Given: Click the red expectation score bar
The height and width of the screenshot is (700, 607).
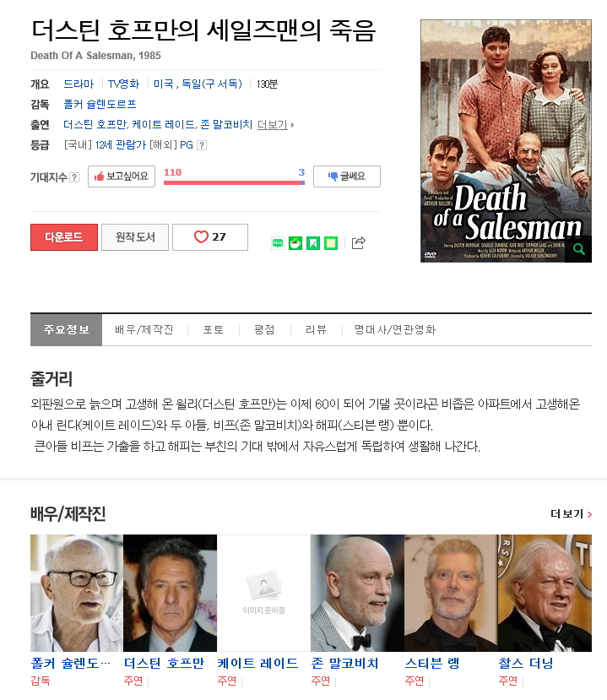Looking at the screenshot, I should pyautogui.click(x=232, y=182).
